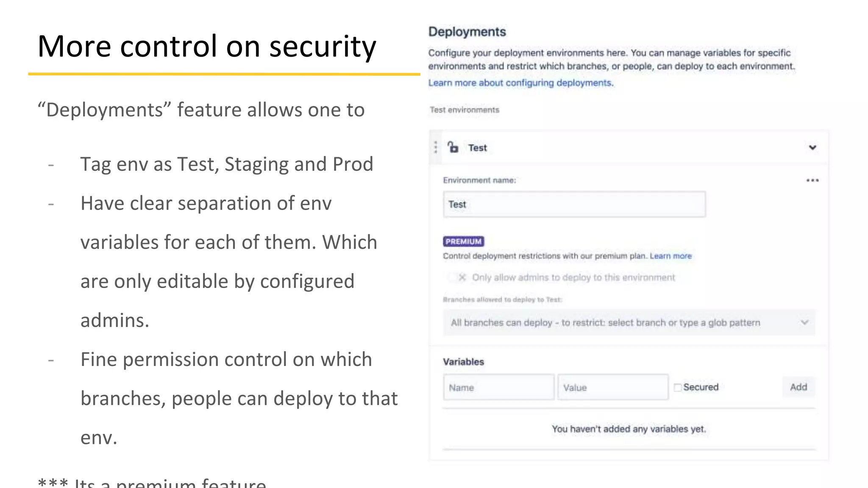This screenshot has height=488, width=868.
Task: Grab the drag handle dots next to Test
Action: pyautogui.click(x=436, y=147)
